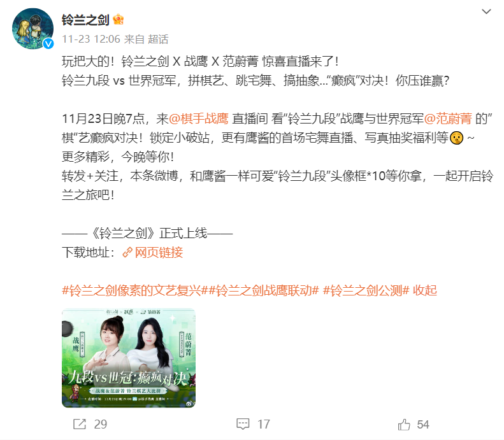This screenshot has width=504, height=440.
Task: Click the crown membership icon beside username
Action: (x=119, y=20)
